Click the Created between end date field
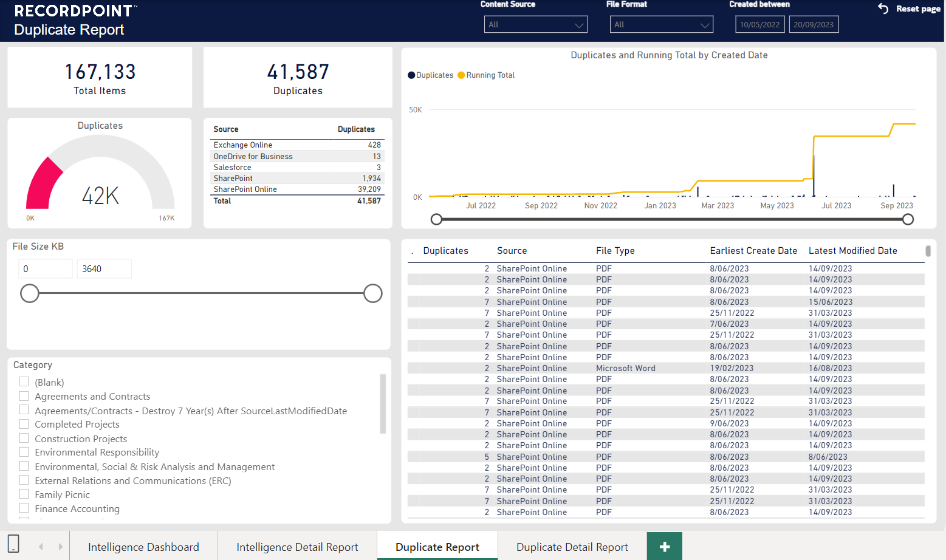 pyautogui.click(x=814, y=24)
